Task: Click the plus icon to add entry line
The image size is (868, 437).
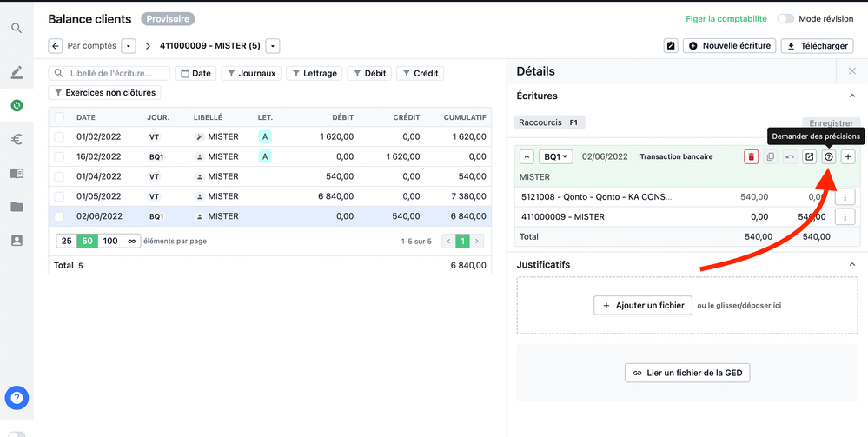Action: click(x=848, y=157)
